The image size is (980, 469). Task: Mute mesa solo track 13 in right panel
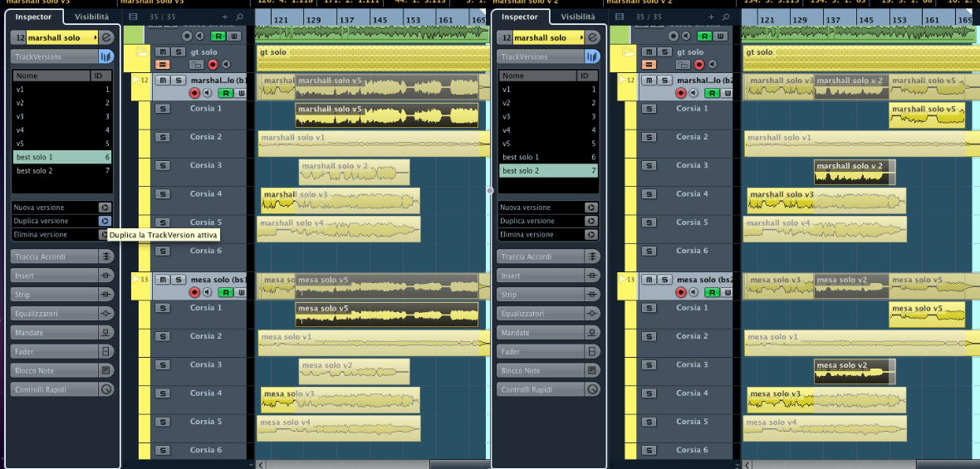point(648,279)
